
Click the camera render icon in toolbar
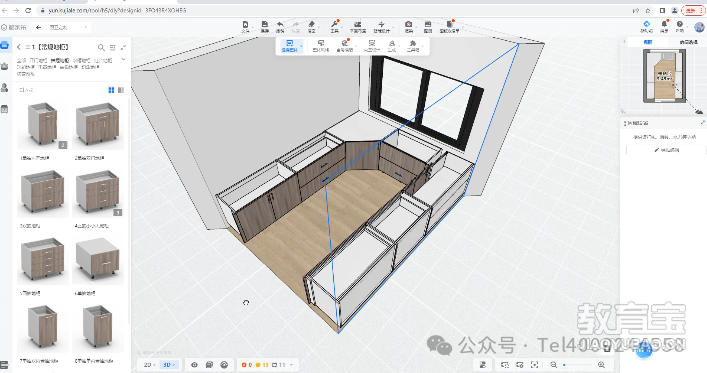[x=408, y=24]
